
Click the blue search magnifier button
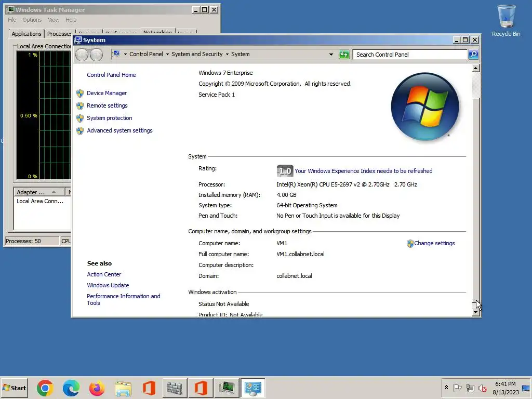[473, 54]
